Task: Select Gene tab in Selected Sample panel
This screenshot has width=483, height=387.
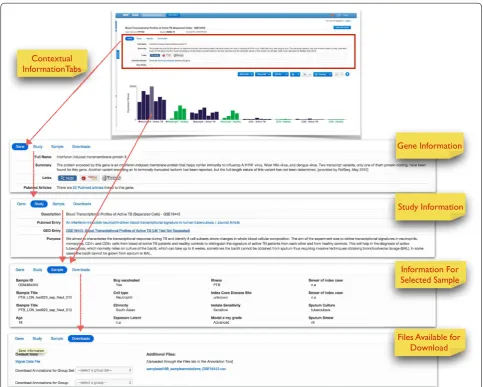Action: click(20, 270)
